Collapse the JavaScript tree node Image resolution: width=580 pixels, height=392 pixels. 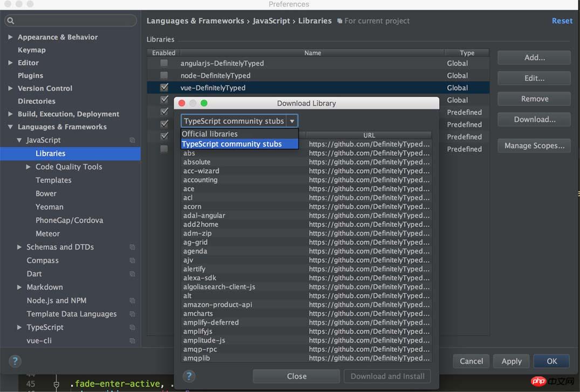pyautogui.click(x=19, y=140)
